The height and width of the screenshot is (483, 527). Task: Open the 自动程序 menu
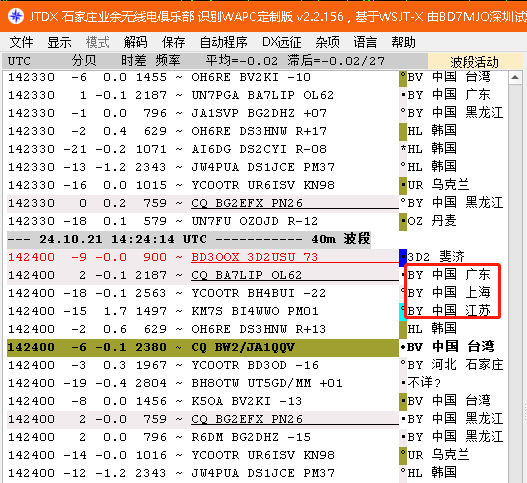pyautogui.click(x=223, y=42)
